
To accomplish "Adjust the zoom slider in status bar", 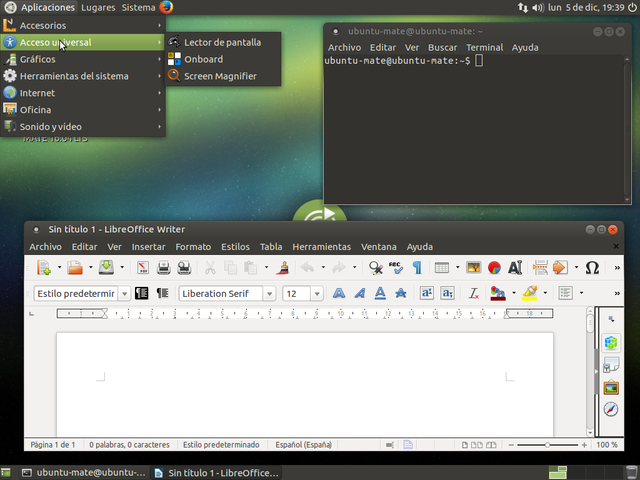I will pyautogui.click(x=547, y=445).
